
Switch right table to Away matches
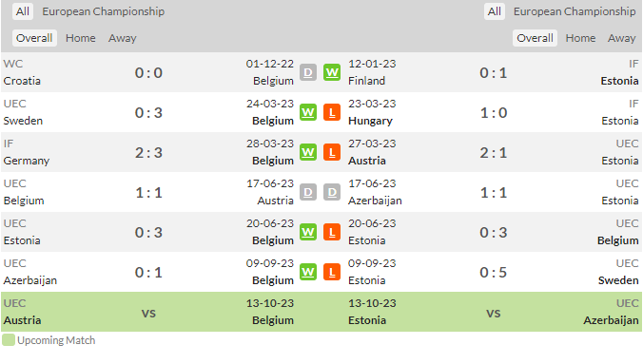click(x=621, y=38)
